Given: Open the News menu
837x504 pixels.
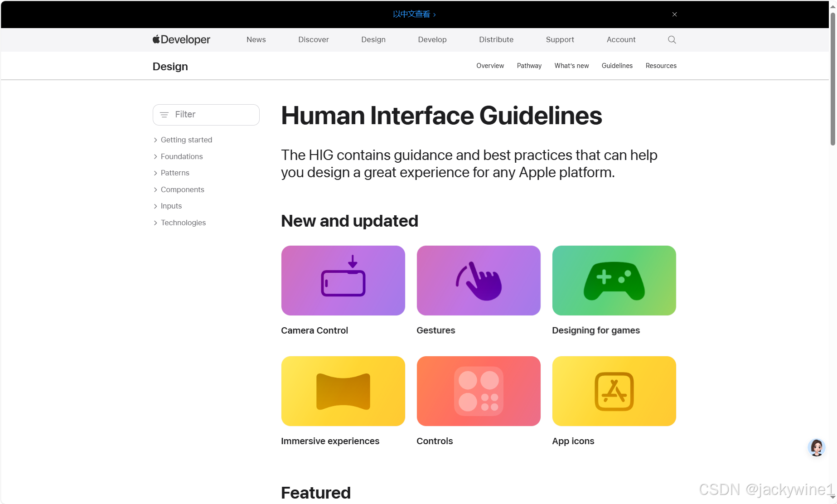Looking at the screenshot, I should 256,39.
